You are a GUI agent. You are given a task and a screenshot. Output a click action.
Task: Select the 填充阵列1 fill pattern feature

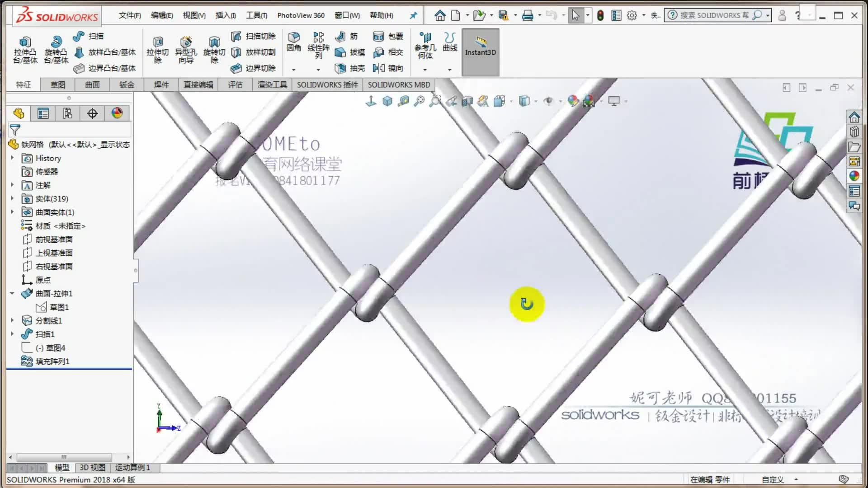[53, 361]
